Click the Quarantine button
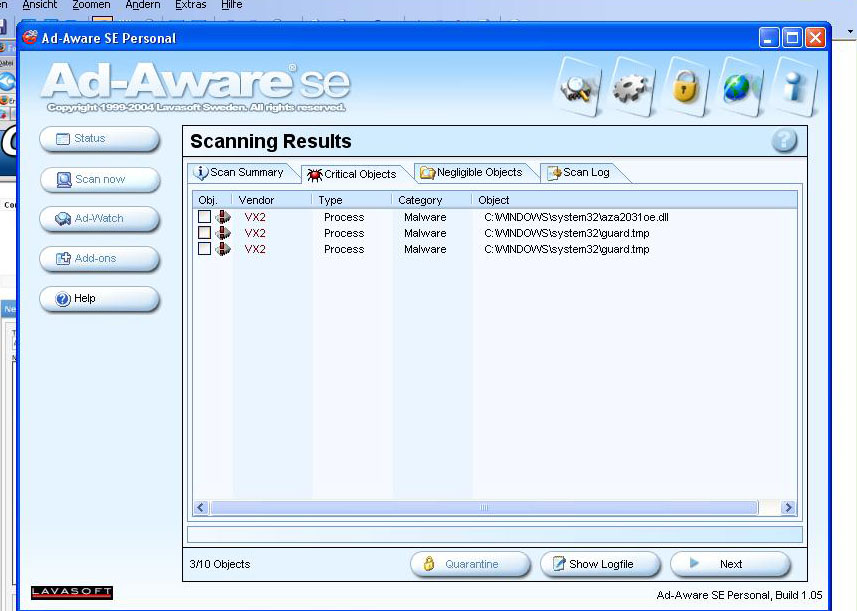857x611 pixels. 470,564
